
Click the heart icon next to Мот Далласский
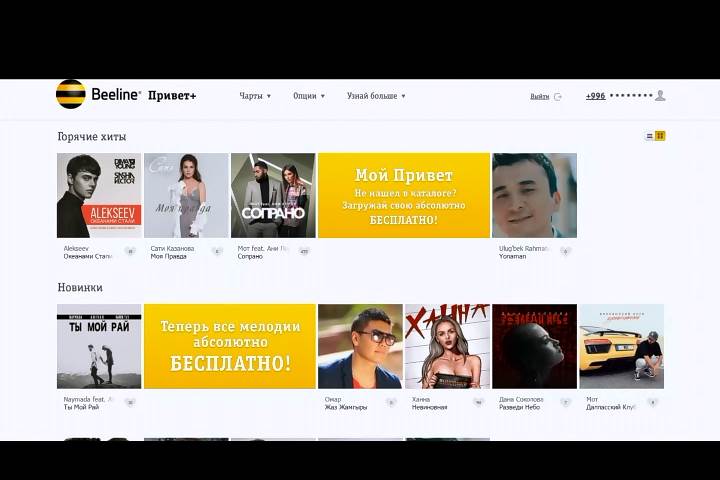click(653, 402)
